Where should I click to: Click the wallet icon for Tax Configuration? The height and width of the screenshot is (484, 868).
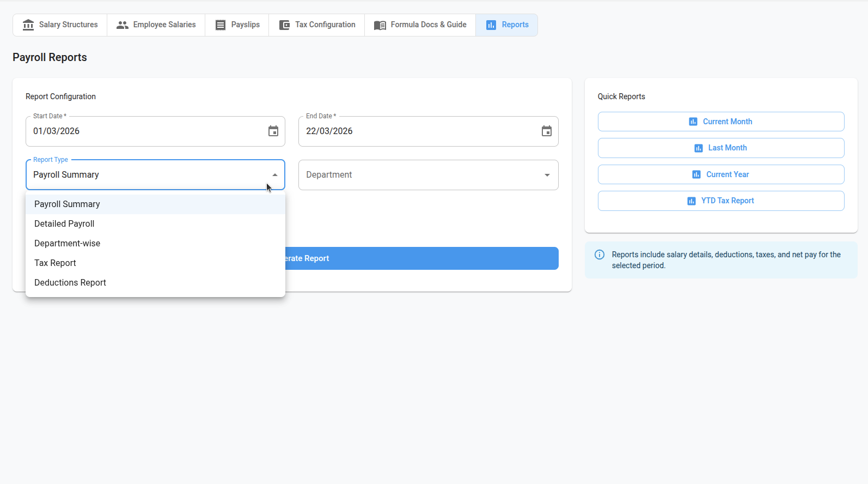pos(284,25)
